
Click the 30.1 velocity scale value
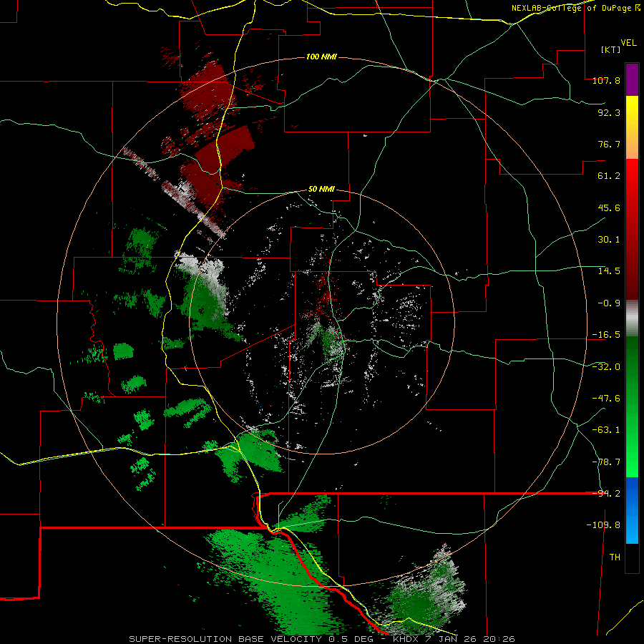point(609,240)
